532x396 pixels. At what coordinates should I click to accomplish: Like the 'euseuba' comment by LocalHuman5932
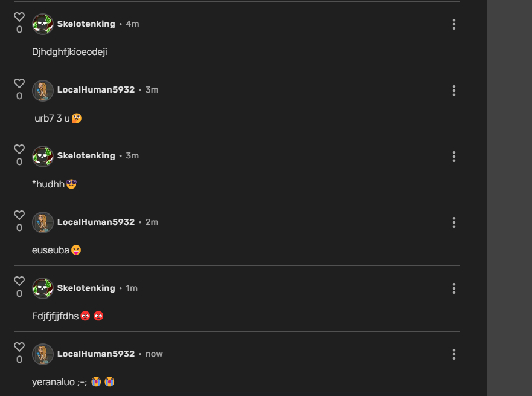(19, 215)
